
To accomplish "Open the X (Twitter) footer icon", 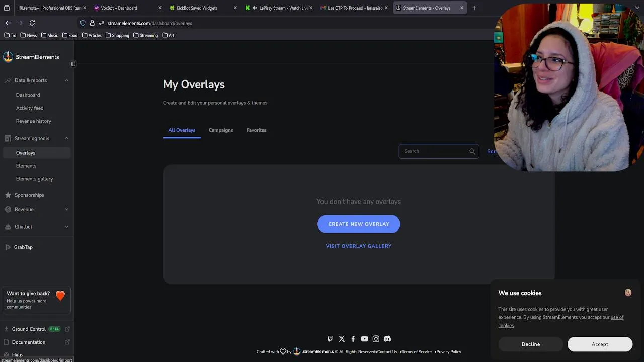I will (342, 339).
